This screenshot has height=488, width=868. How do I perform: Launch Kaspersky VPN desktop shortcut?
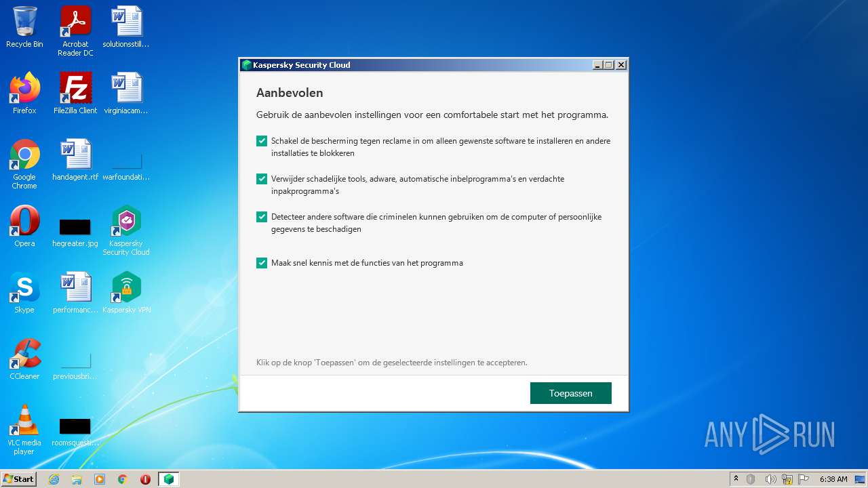tap(126, 293)
